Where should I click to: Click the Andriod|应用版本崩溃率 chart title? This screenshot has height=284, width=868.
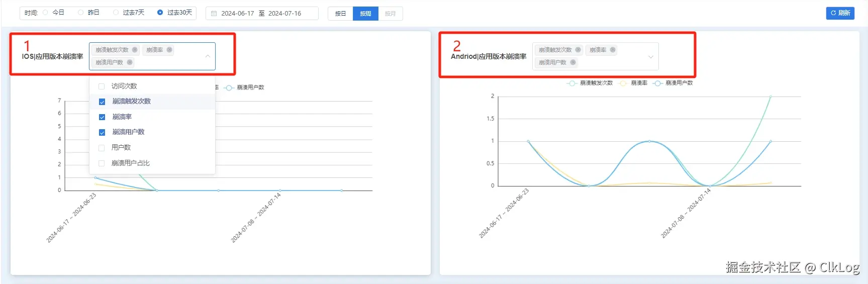point(489,57)
